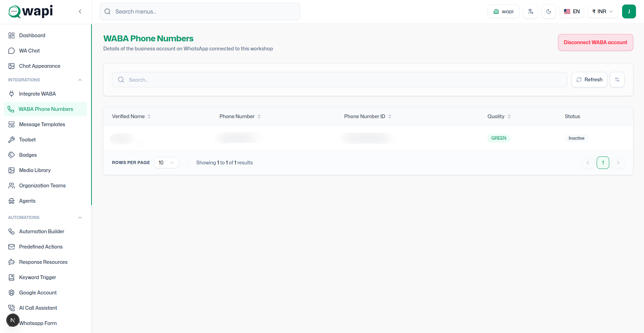The image size is (644, 333).
Task: Click the Message Templates icon
Action: click(11, 124)
